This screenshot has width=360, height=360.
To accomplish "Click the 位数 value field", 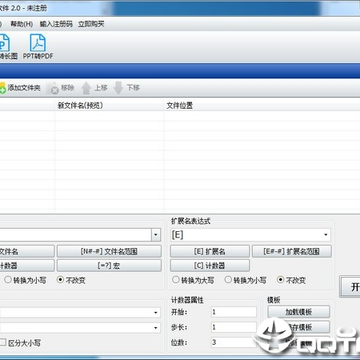I will tap(234, 342).
